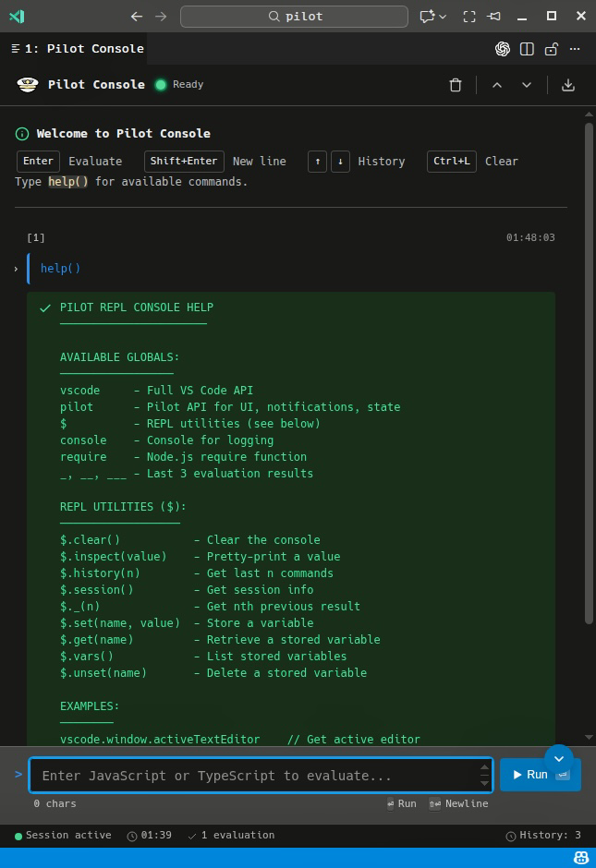The width and height of the screenshot is (596, 868).
Task: Click the pin window icon
Action: (x=493, y=17)
